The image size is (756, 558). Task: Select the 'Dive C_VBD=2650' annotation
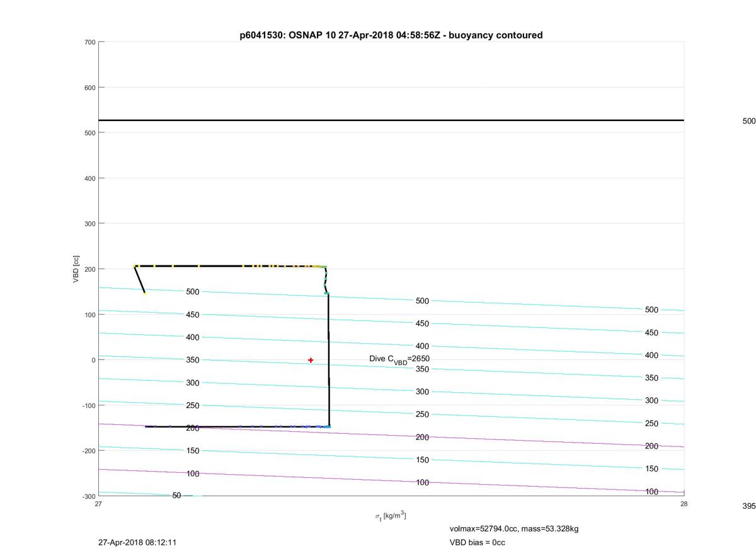pos(399,359)
